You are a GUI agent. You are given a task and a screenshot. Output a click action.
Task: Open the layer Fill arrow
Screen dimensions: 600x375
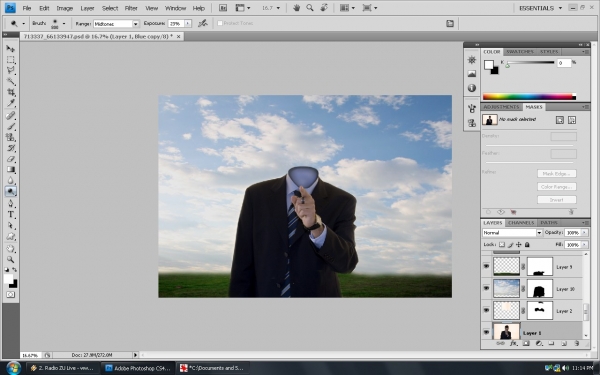[584, 245]
